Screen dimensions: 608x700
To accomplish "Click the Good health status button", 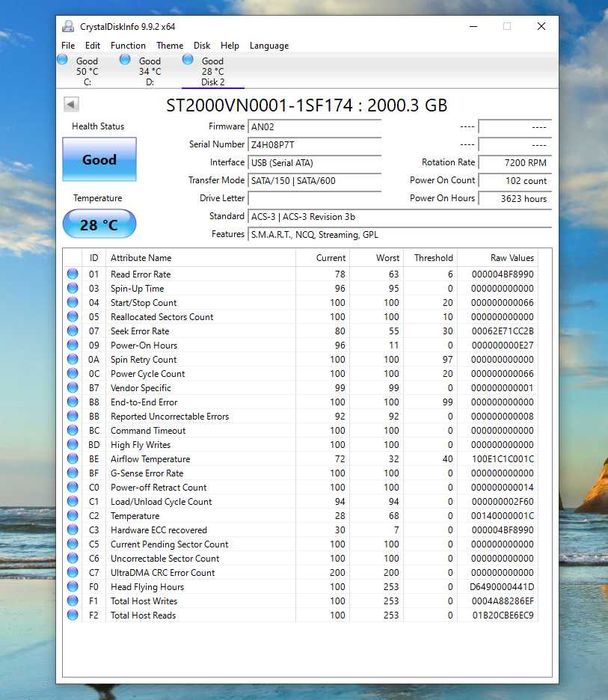I will click(99, 159).
